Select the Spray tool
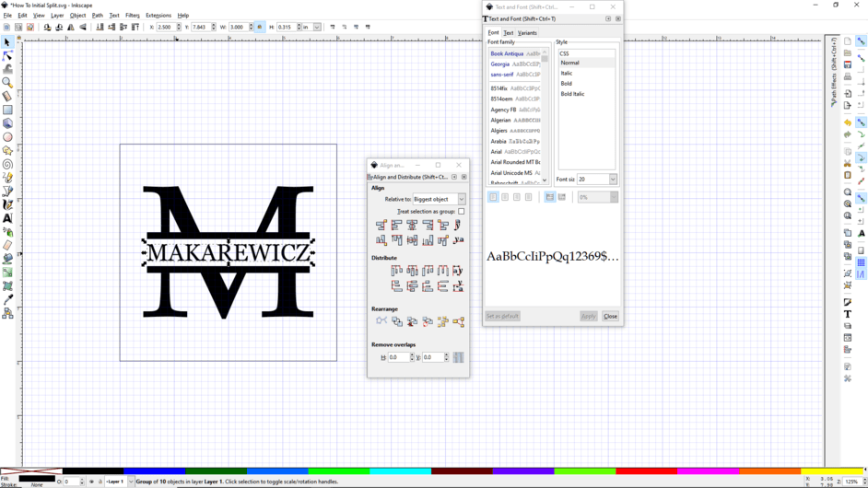The height and width of the screenshot is (488, 868). click(x=7, y=232)
